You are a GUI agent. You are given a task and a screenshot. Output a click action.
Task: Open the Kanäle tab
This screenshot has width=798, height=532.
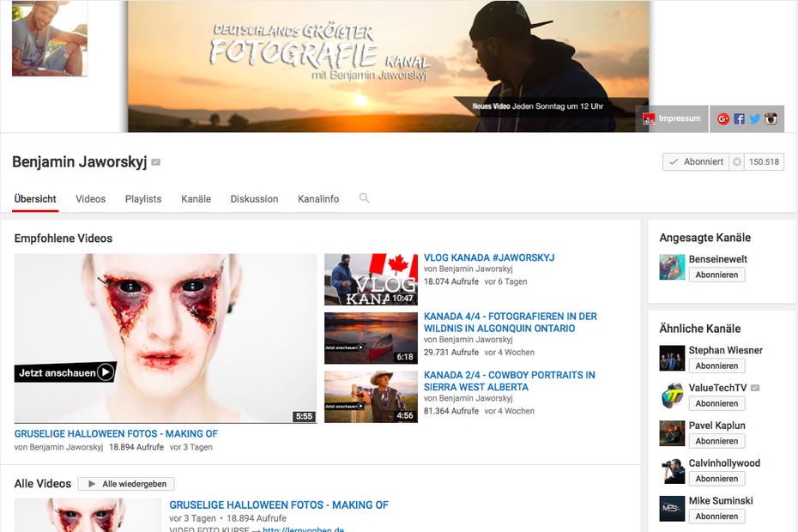pyautogui.click(x=196, y=199)
